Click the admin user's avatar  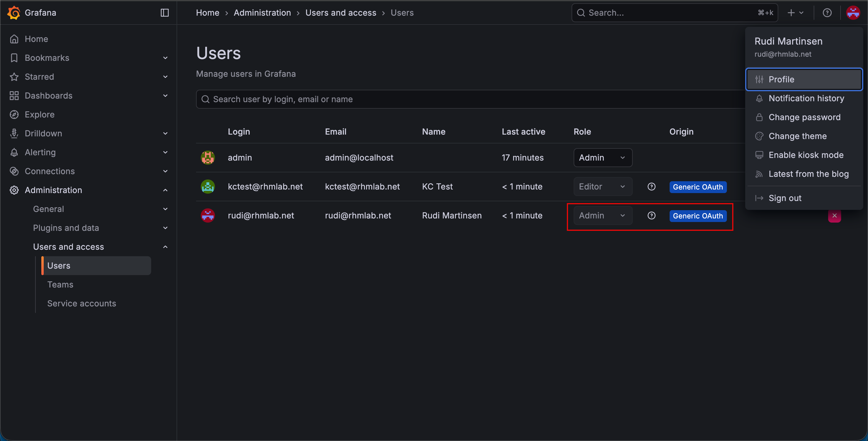(208, 157)
